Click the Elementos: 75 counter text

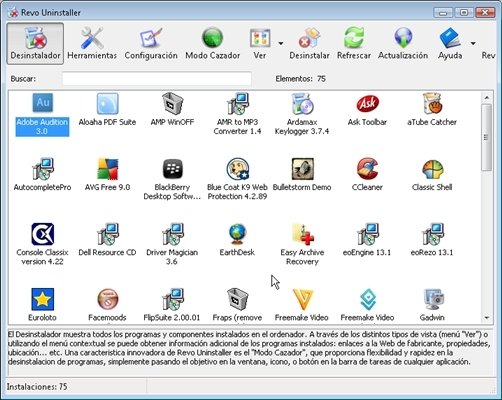click(x=300, y=79)
